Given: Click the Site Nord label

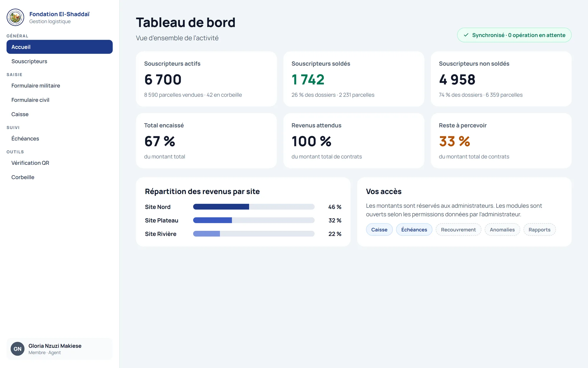Looking at the screenshot, I should 158,207.
